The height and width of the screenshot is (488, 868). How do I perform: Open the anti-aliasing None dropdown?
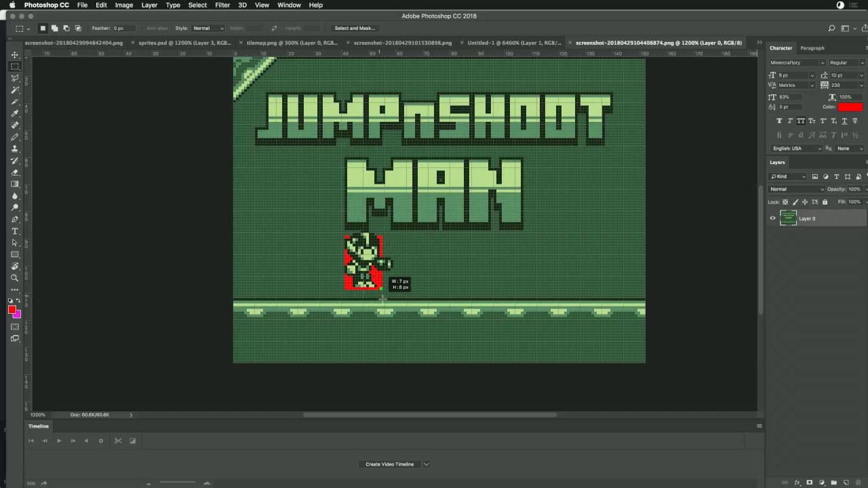850,148
